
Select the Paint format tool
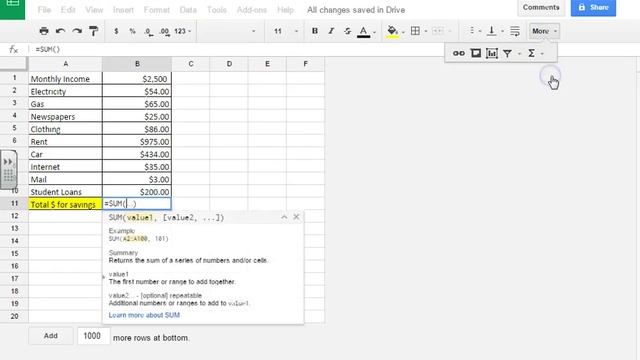[x=93, y=31]
